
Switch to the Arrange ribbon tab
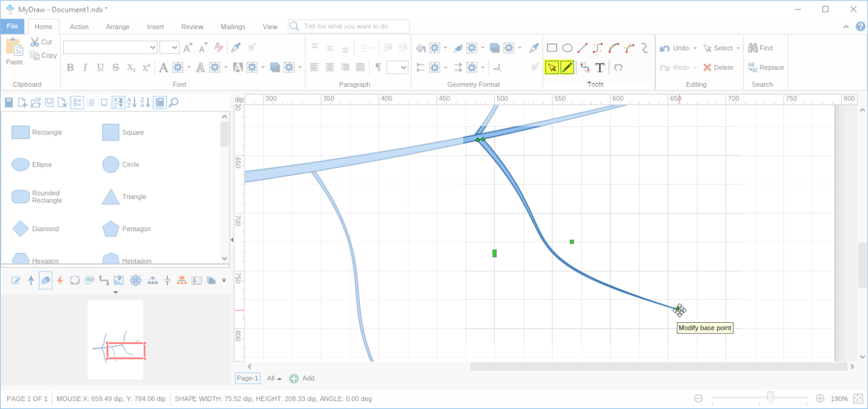pos(117,27)
